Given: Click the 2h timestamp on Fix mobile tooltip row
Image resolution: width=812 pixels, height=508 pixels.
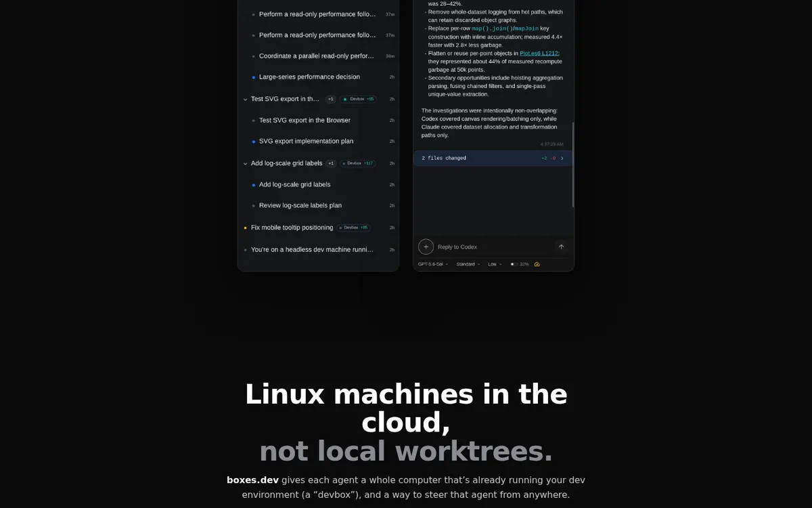Looking at the screenshot, I should coord(392,228).
